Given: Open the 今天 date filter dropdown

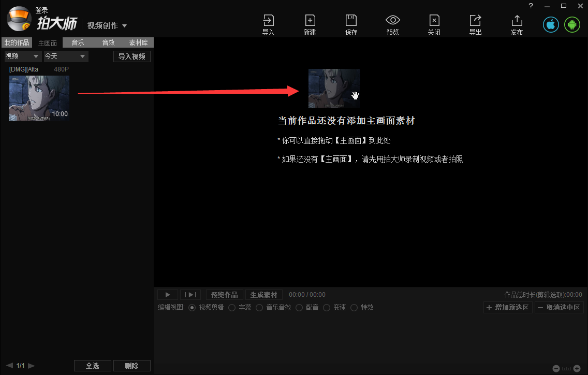Looking at the screenshot, I should pos(65,56).
